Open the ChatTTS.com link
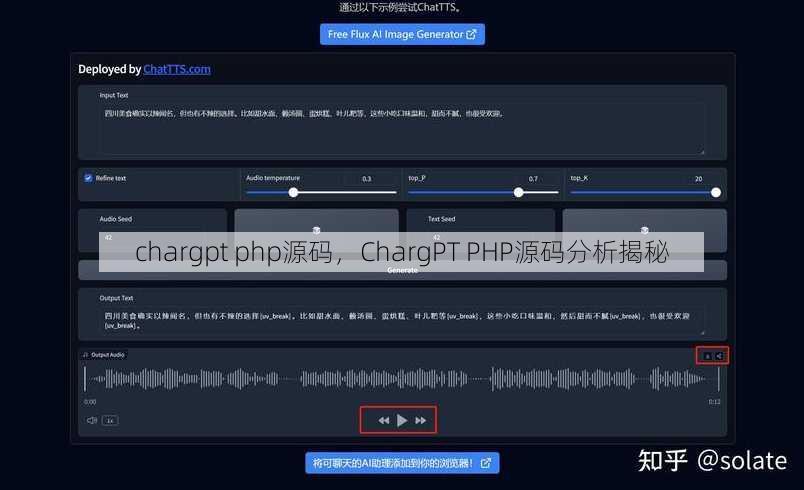Screen dimensions: 804x490 click(x=177, y=69)
